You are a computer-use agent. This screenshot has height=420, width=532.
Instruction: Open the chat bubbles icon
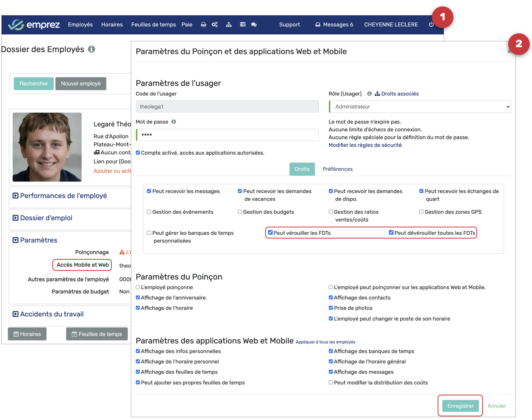coord(254,25)
